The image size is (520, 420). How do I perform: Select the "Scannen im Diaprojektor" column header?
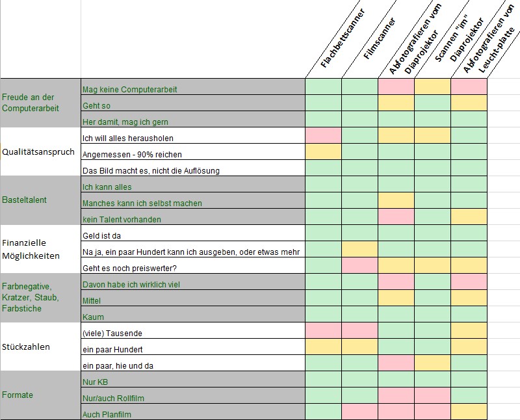click(456, 40)
